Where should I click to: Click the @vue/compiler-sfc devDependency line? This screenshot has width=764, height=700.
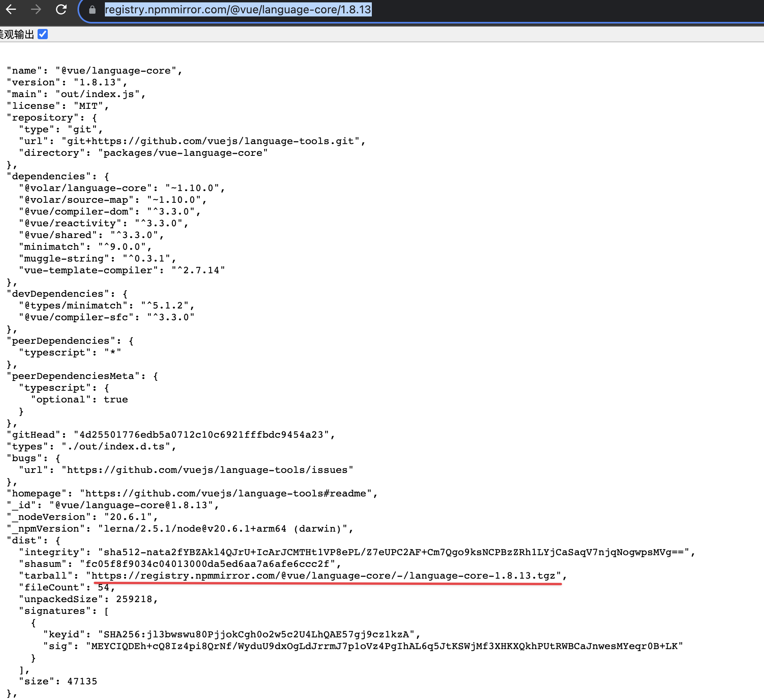[107, 318]
